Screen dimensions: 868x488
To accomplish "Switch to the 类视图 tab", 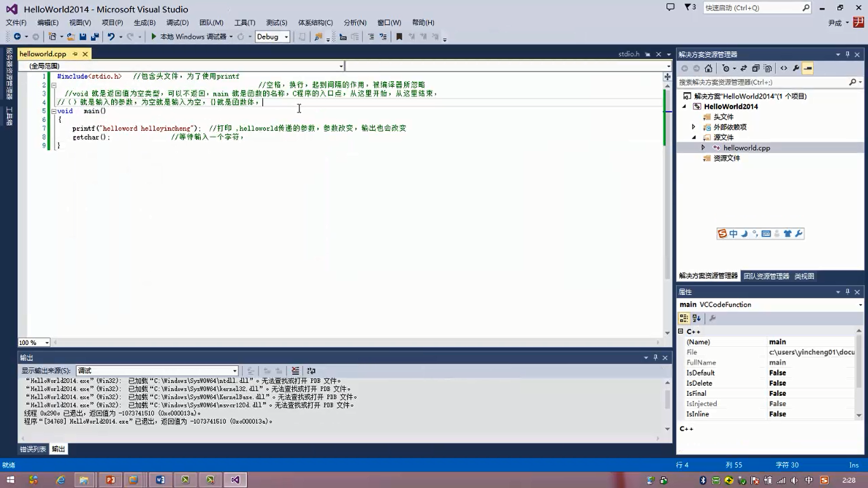I will click(804, 276).
